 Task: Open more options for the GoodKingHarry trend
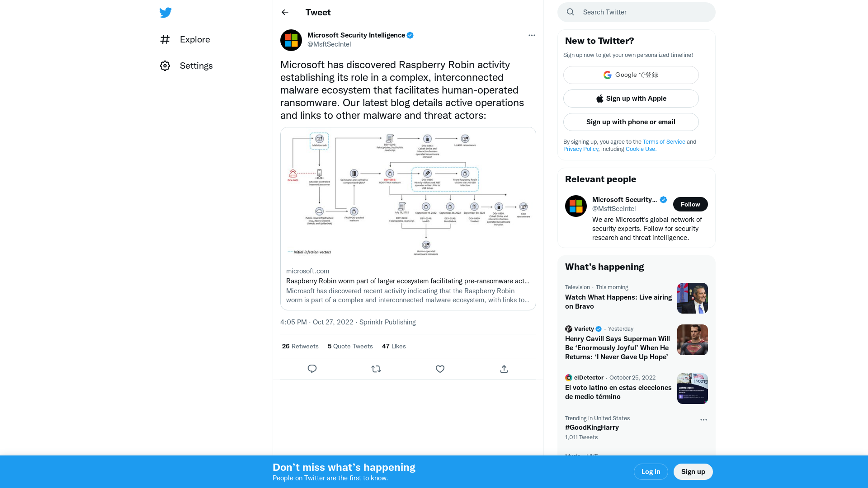[x=703, y=420]
